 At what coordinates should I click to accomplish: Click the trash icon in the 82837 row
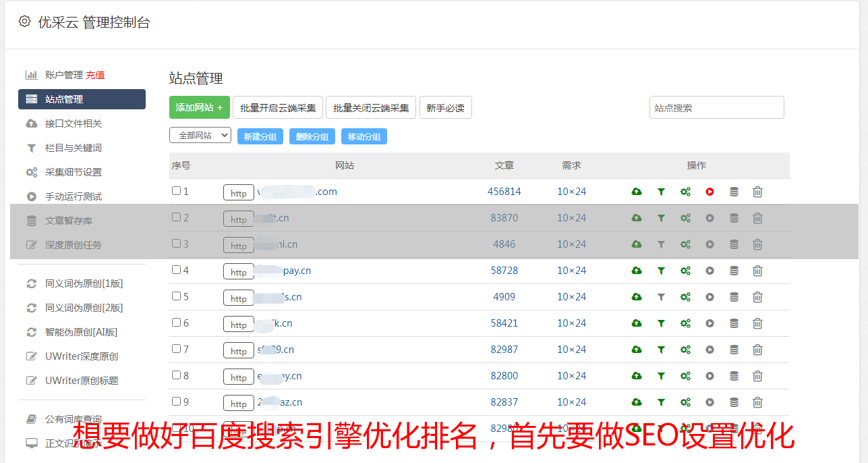757,402
